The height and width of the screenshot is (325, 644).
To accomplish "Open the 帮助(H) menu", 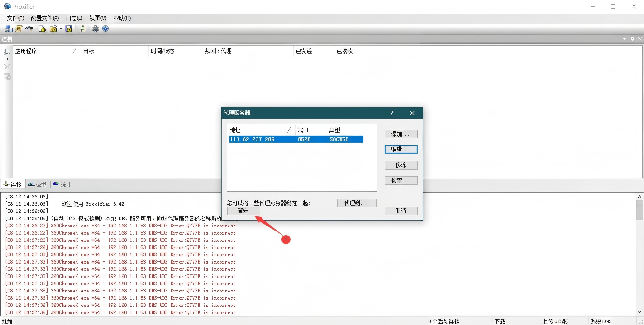I will (122, 19).
